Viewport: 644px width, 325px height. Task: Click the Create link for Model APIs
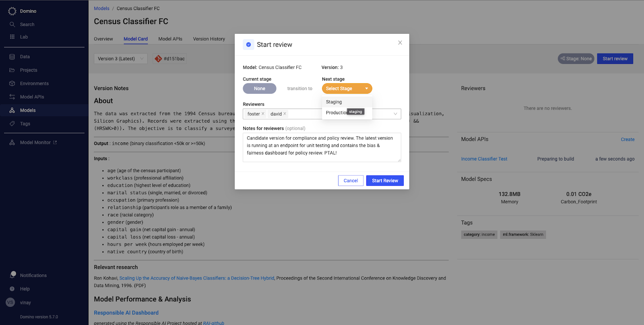click(x=627, y=140)
